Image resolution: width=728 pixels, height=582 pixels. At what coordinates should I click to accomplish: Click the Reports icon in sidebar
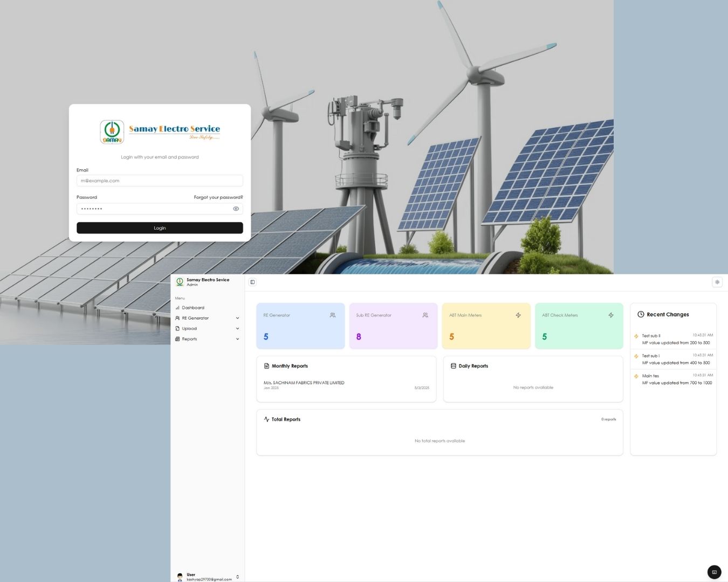click(177, 339)
